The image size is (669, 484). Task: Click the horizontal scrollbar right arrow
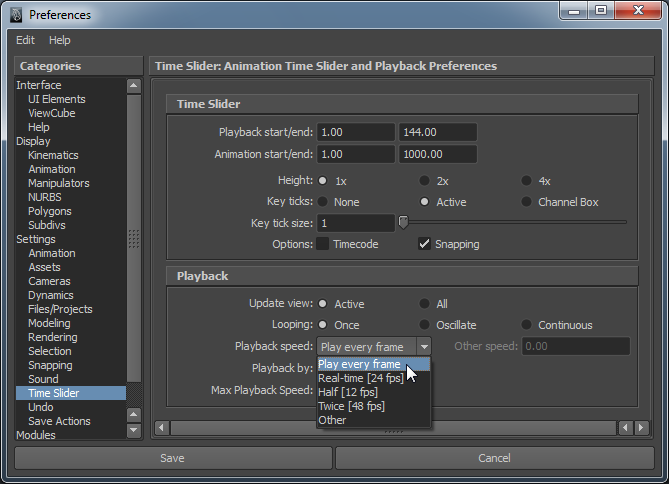[626, 428]
